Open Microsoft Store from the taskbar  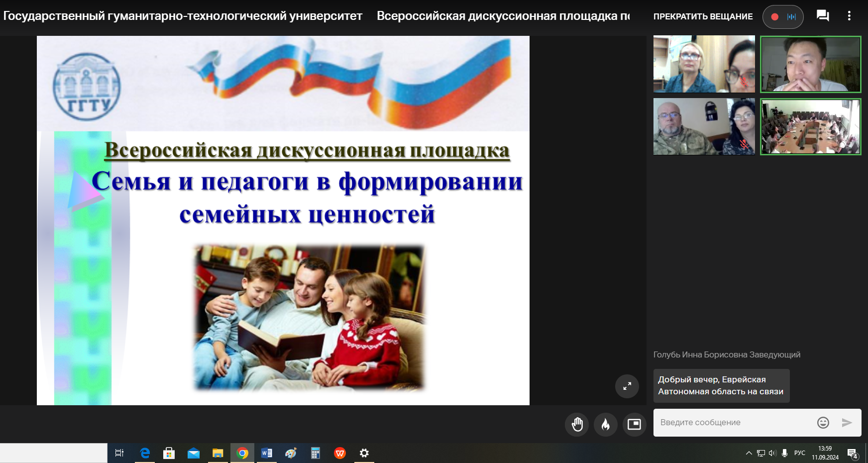[x=169, y=453]
